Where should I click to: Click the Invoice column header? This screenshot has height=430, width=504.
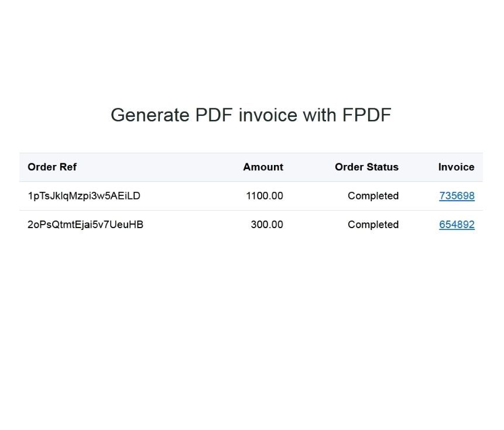(456, 167)
